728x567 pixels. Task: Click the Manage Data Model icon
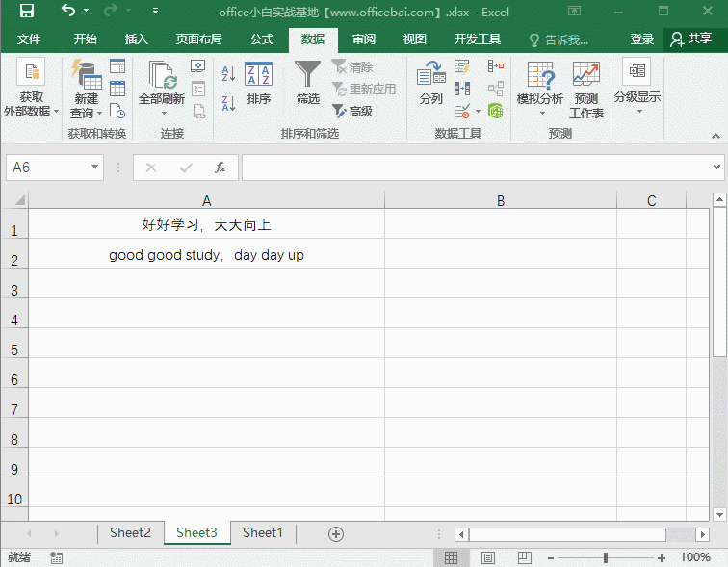point(495,111)
